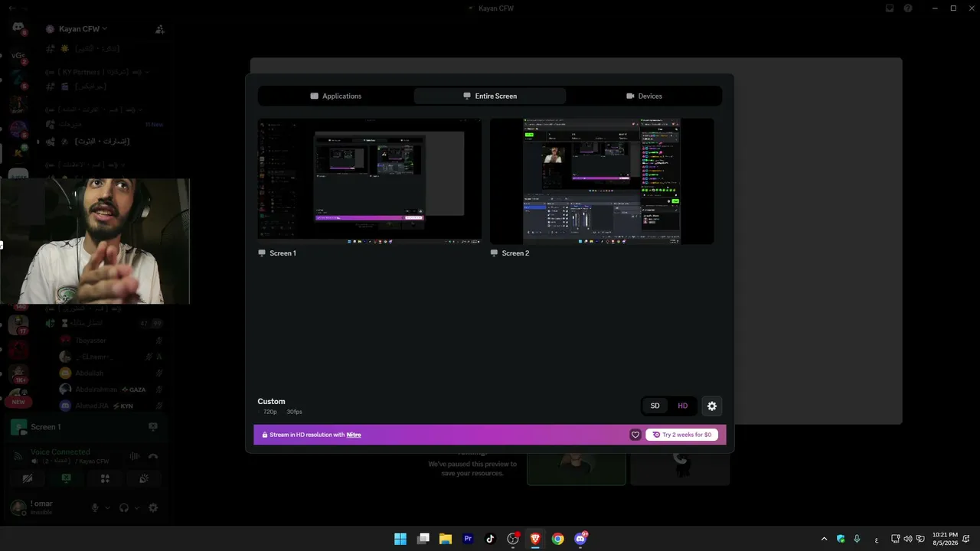The width and height of the screenshot is (980, 551).
Task: Click the microphone in-use tray icon
Action: (857, 539)
